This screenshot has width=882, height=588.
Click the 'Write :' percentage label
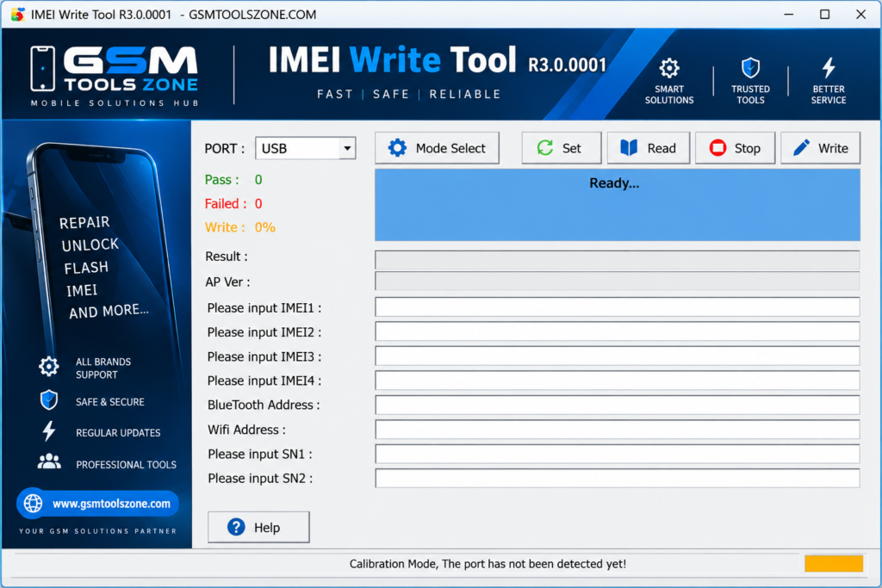point(225,227)
